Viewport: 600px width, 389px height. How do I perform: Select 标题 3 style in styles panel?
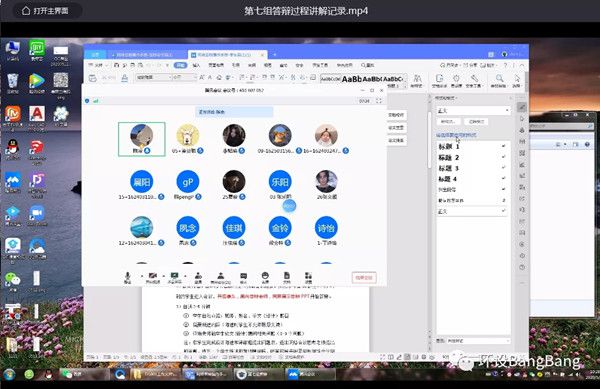(x=472, y=168)
